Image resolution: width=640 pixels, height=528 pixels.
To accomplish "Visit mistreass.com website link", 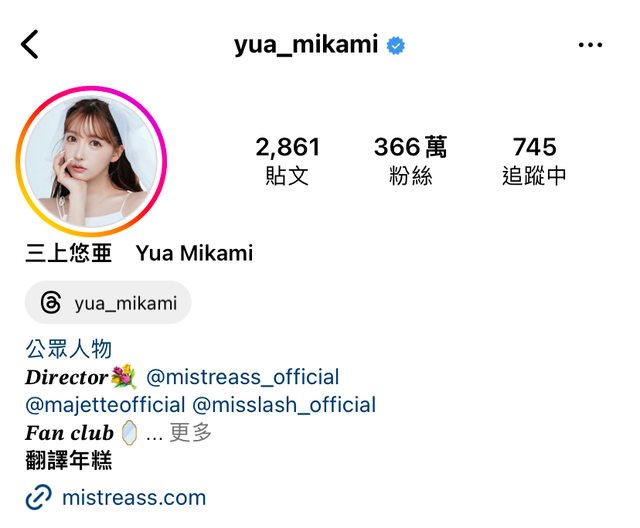I will 134,498.
